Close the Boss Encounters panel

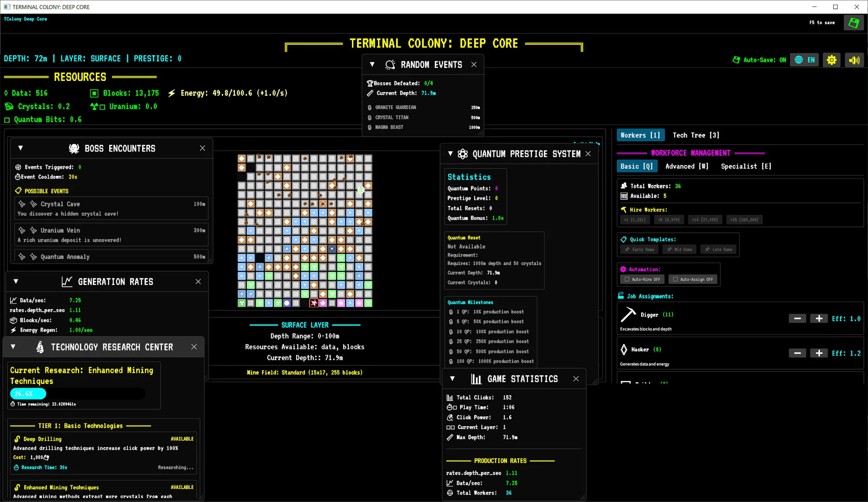tap(202, 148)
